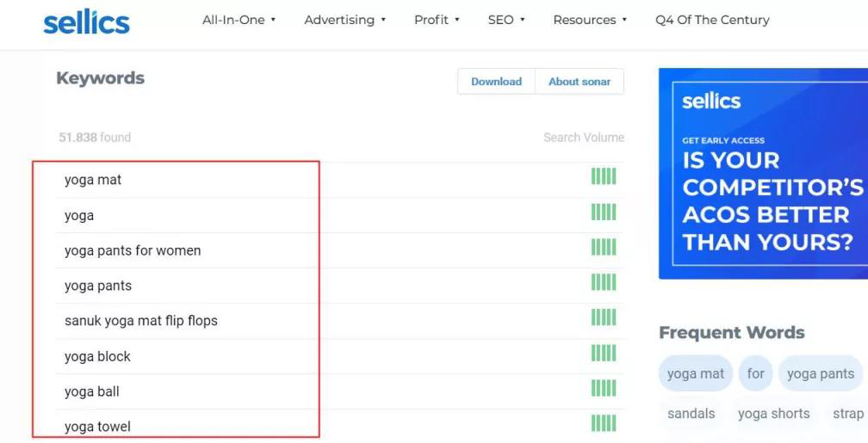Select the 'sanuk yoga mat flip flops' keyword
The height and width of the screenshot is (443, 868).
[140, 321]
